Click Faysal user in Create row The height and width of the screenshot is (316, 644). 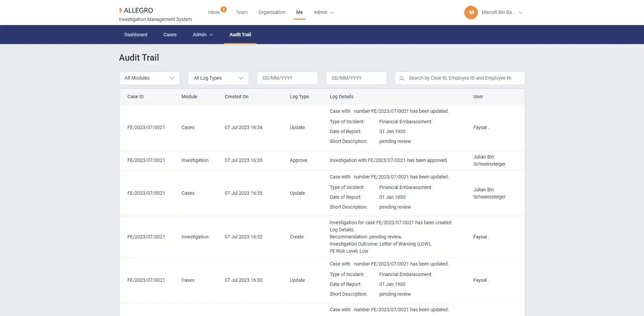481,237
